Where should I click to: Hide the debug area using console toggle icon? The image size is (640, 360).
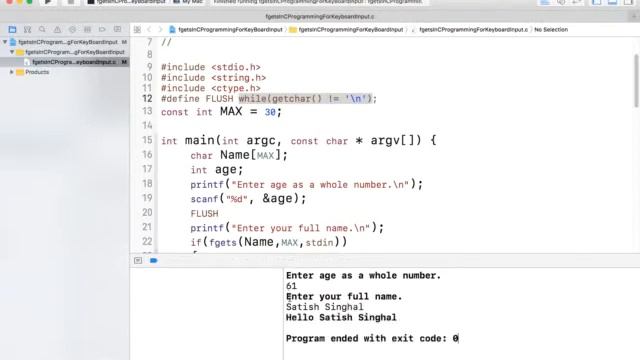point(138,260)
